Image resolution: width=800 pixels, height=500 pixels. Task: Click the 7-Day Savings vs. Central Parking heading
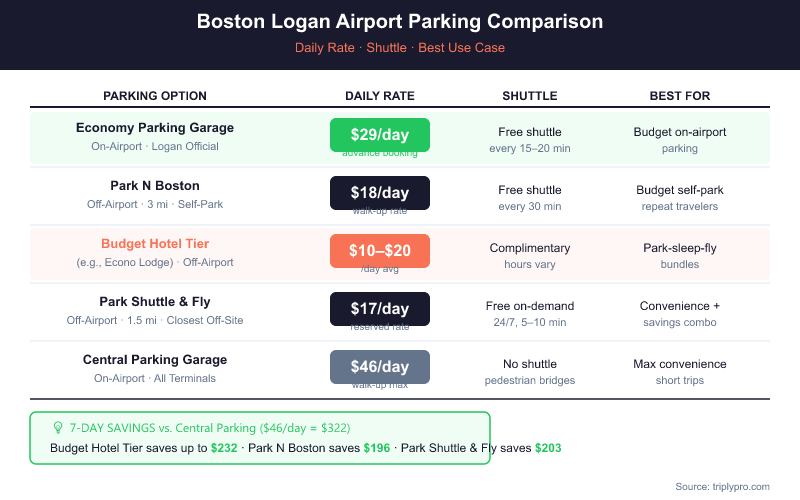(210, 427)
